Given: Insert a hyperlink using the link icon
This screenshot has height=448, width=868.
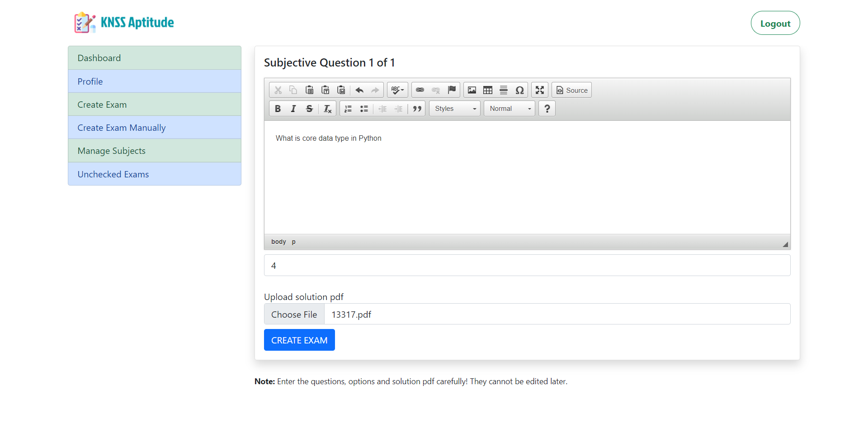Looking at the screenshot, I should (x=420, y=90).
